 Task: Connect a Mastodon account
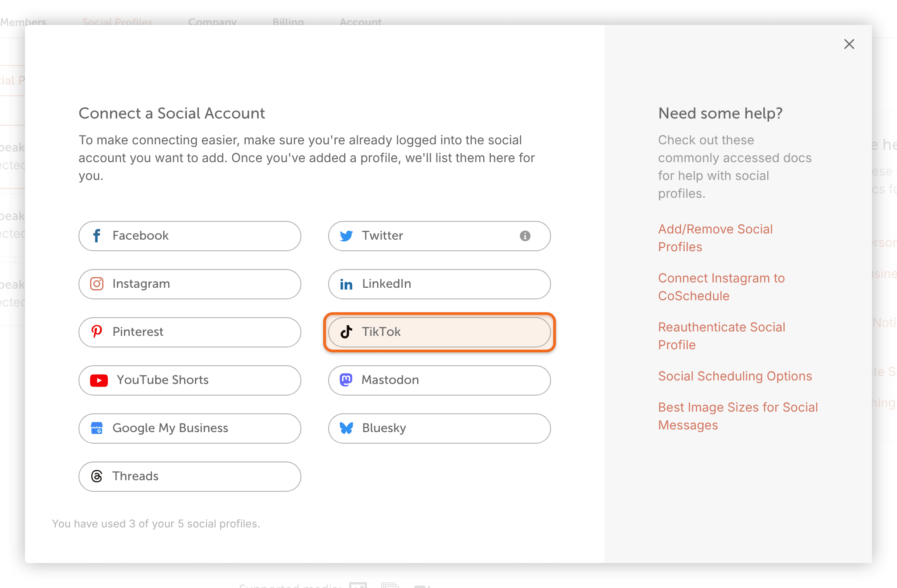440,380
